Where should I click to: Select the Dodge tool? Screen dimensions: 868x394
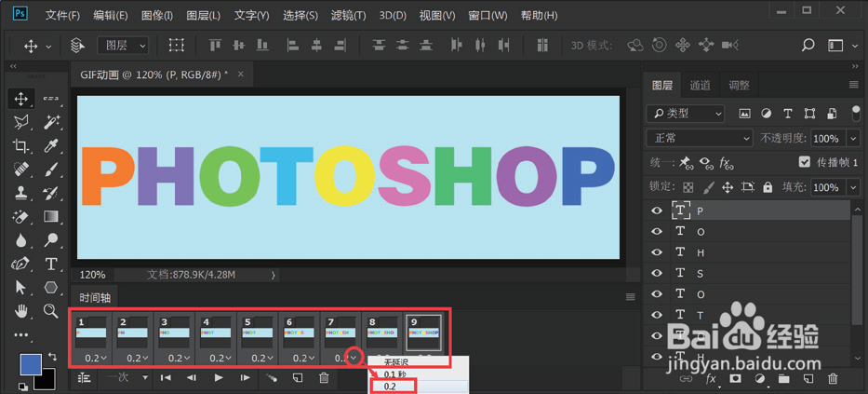tap(51, 240)
